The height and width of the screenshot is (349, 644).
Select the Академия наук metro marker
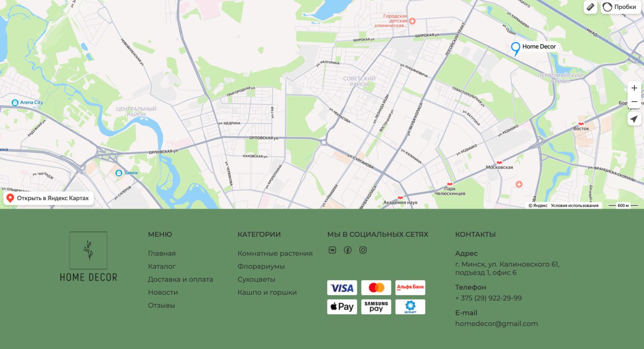pyautogui.click(x=400, y=198)
